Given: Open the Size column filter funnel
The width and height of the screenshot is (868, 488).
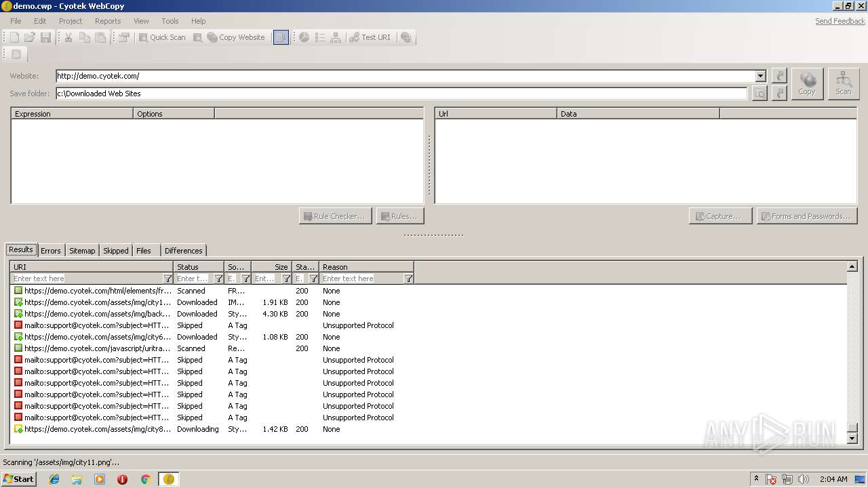Looking at the screenshot, I should click(286, 279).
